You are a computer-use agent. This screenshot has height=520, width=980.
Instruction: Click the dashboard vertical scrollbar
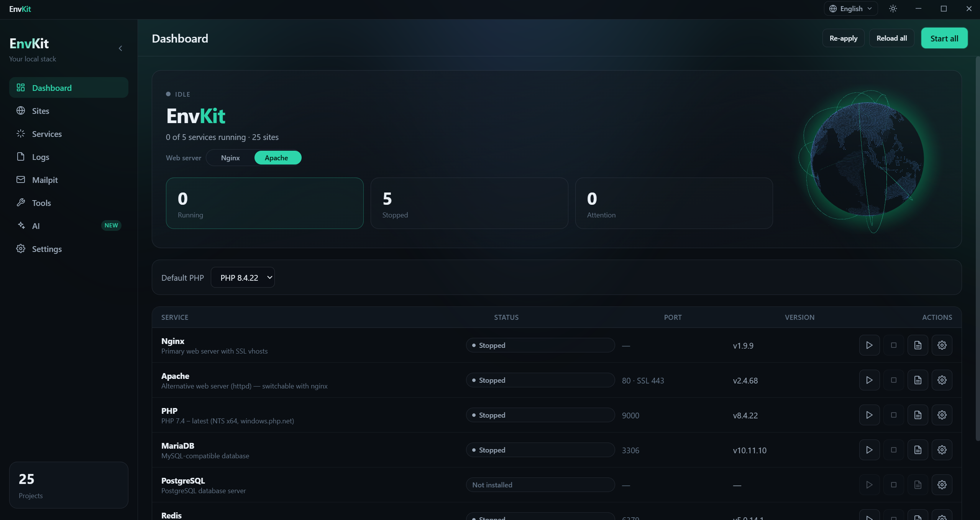coord(977,248)
